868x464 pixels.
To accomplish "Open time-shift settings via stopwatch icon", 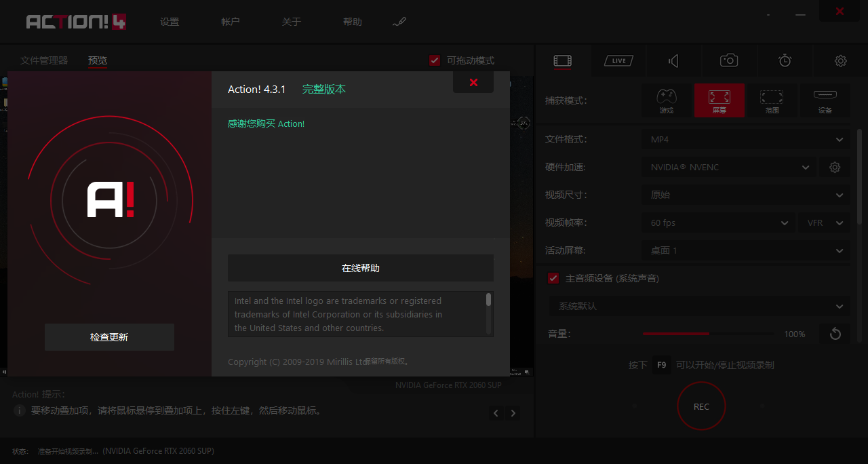I will point(784,60).
